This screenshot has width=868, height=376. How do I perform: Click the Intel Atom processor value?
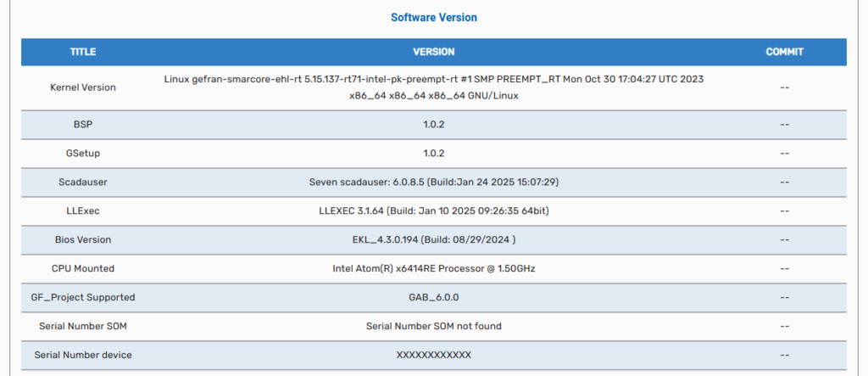point(433,268)
